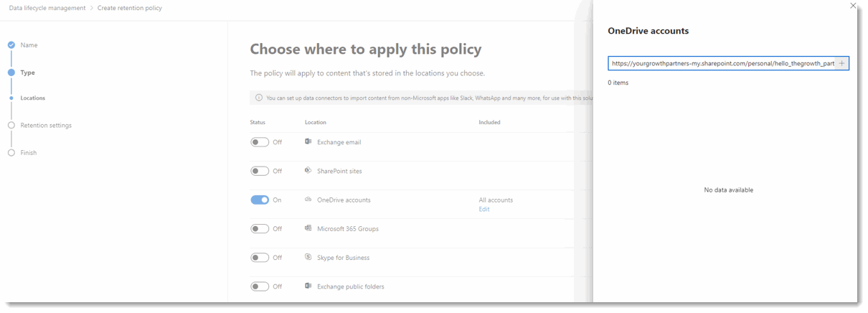This screenshot has height=313, width=868.
Task: Click the 'No data available' message
Action: tap(729, 190)
